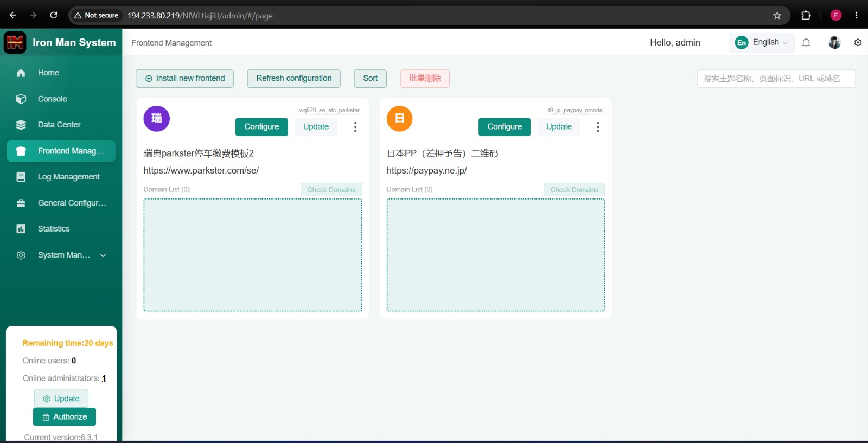Viewport: 868px width, 443px height.
Task: Click the Sort button
Action: pos(371,79)
